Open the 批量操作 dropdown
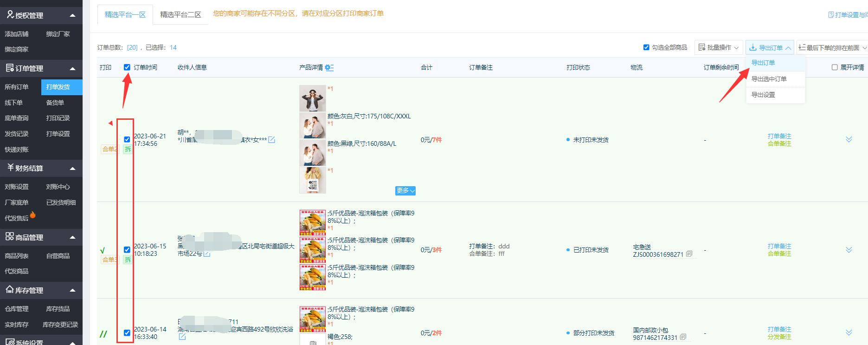Viewport: 868px width, 345px height. 719,47
